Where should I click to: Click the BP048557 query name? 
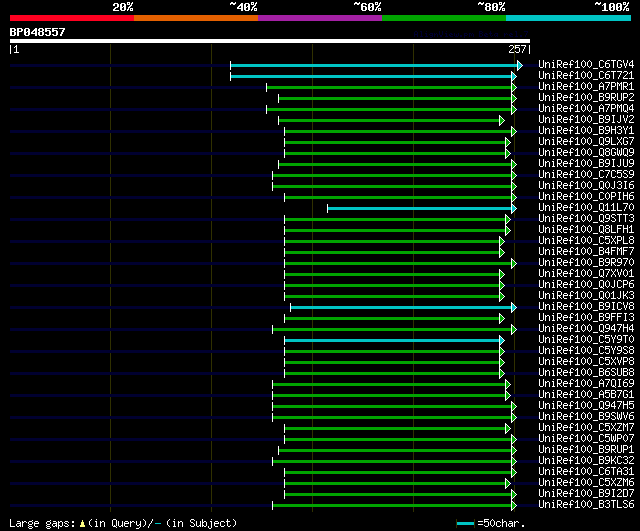point(37,32)
